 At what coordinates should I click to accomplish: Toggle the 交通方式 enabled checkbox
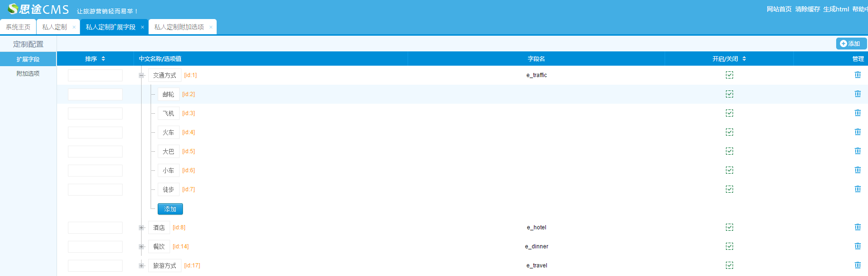click(729, 75)
